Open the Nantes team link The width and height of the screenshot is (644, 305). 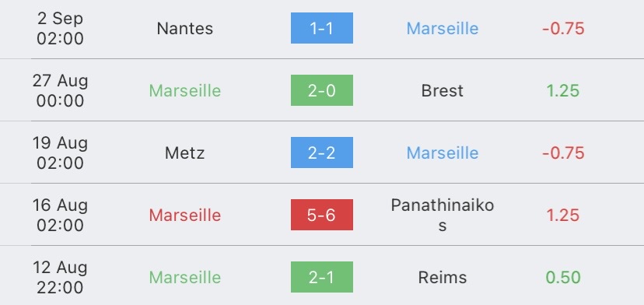[x=185, y=28]
